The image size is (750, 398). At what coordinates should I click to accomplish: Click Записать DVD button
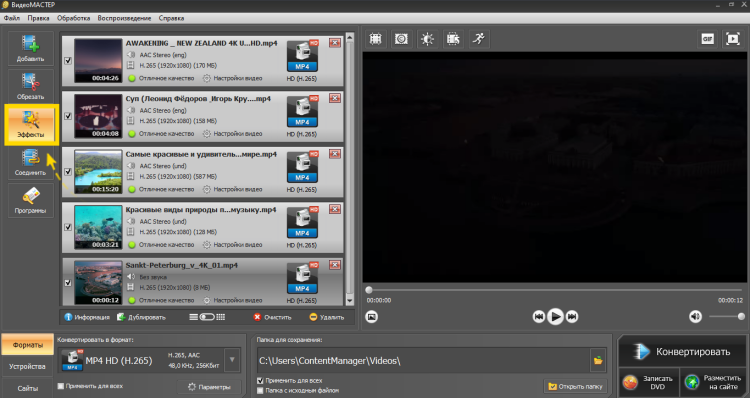click(649, 382)
